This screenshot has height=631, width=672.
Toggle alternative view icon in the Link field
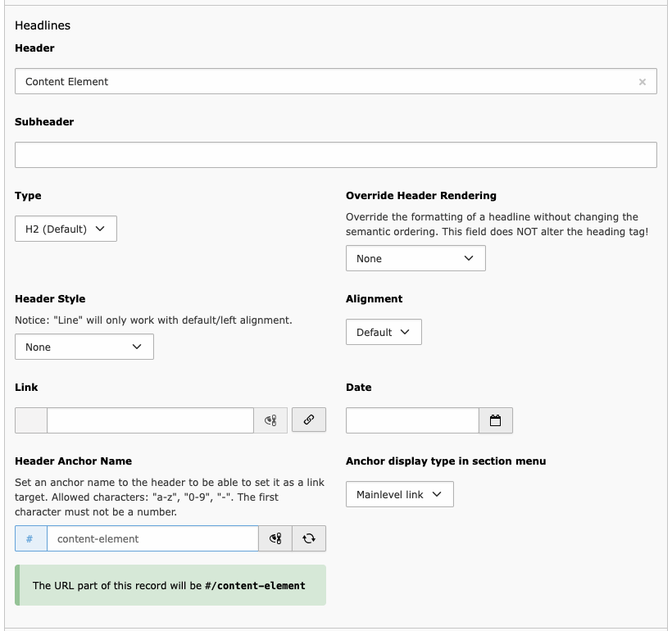coord(270,420)
